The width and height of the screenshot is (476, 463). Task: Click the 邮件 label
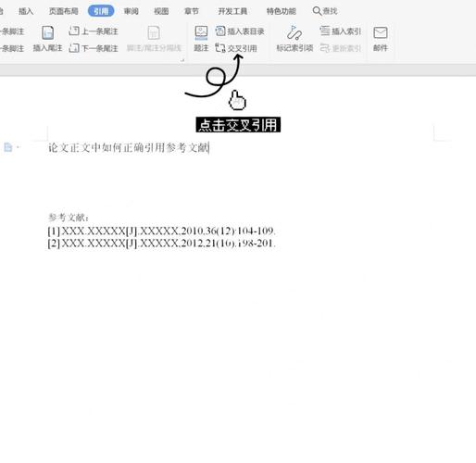click(x=381, y=48)
